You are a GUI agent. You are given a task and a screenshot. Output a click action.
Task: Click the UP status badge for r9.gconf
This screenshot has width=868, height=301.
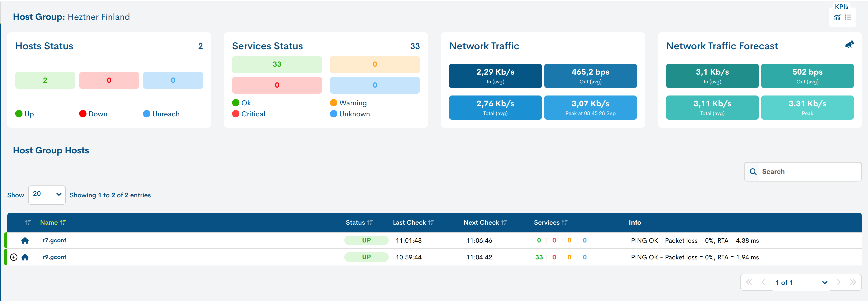pyautogui.click(x=366, y=257)
